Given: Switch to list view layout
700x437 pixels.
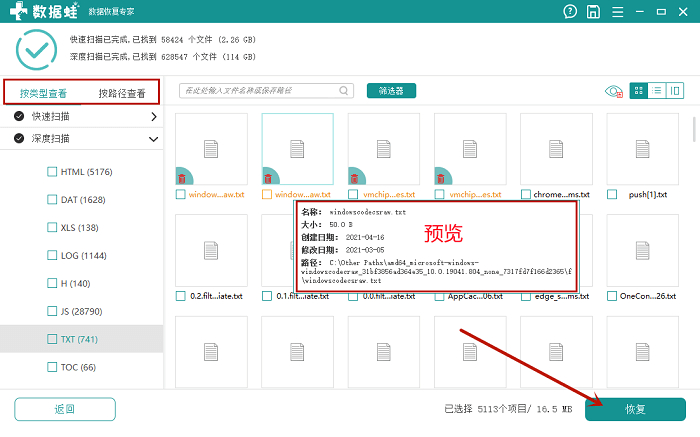Looking at the screenshot, I should pos(656,91).
